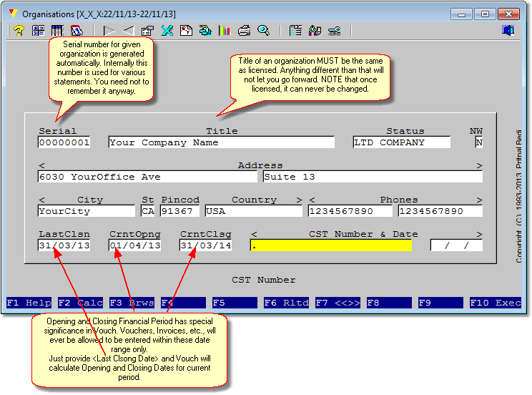Open the calculator-style grid icon in toolbar
The width and height of the screenshot is (532, 395).
pyautogui.click(x=38, y=31)
